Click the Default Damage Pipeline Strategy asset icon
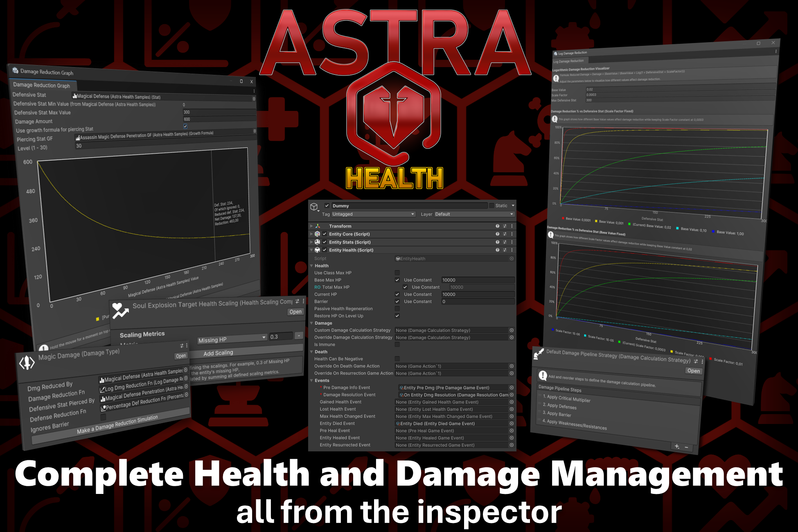The height and width of the screenshot is (532, 798). coord(539,354)
